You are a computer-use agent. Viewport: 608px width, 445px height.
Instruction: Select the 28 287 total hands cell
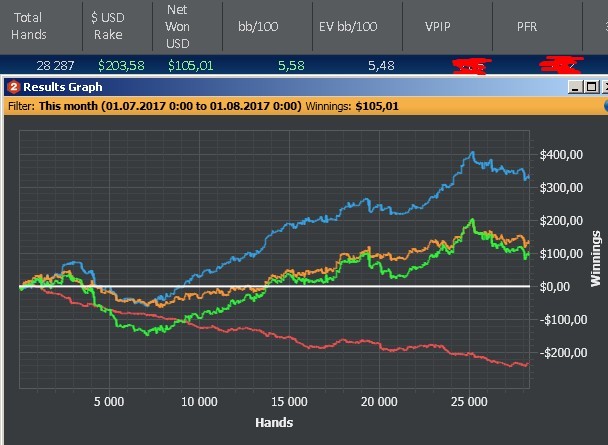55,66
